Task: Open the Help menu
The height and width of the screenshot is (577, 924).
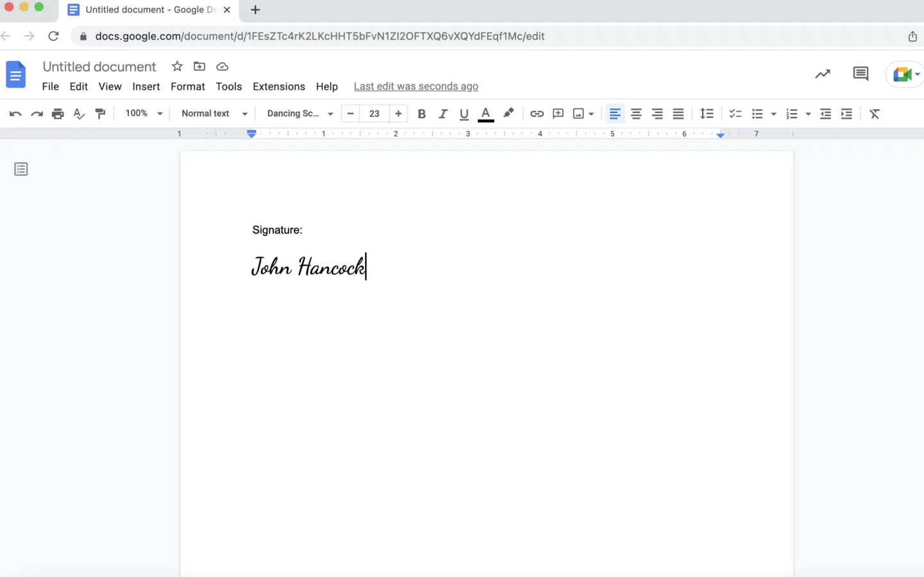Action: [x=327, y=86]
